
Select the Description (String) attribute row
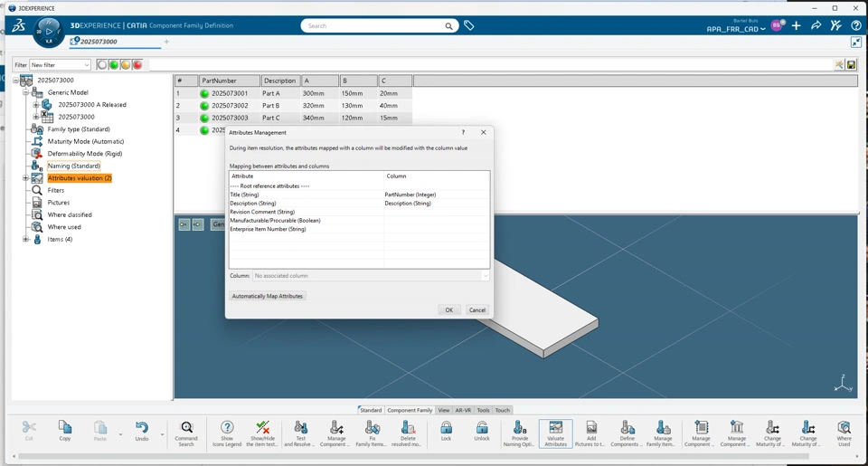[359, 204]
